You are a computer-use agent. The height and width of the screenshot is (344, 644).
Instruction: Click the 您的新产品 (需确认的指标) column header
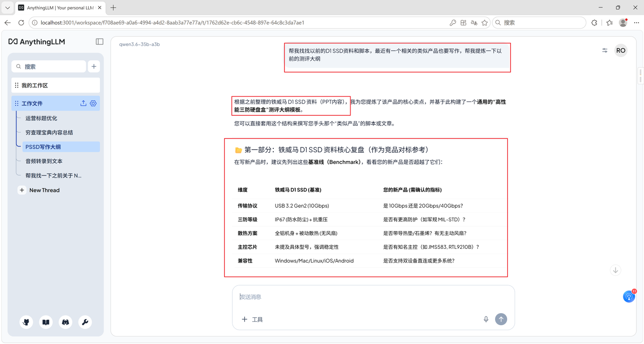[x=412, y=190]
